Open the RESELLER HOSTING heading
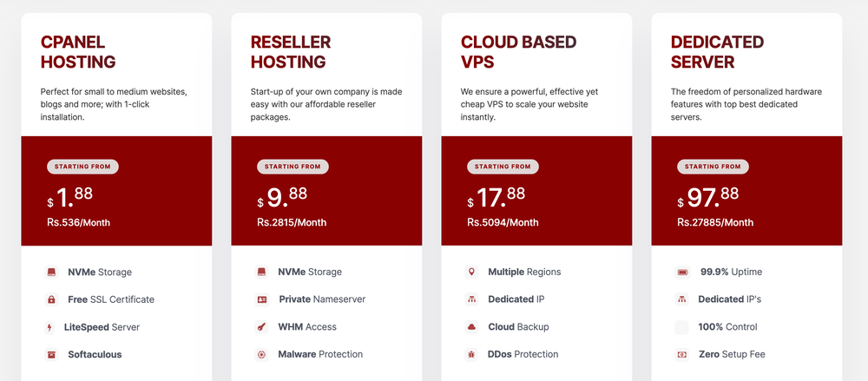Image resolution: width=868 pixels, height=381 pixels. (291, 52)
